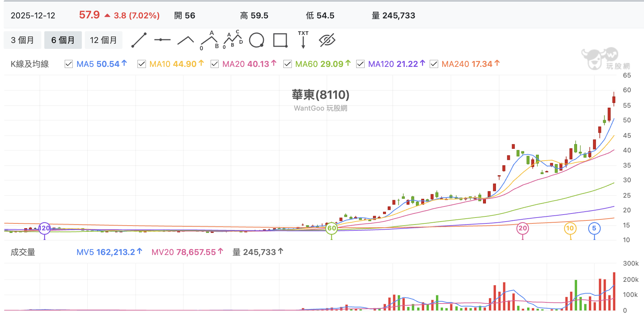Screen dimensions: 644x316
Task: Click the 華東(8110) chart title
Action: (x=321, y=95)
